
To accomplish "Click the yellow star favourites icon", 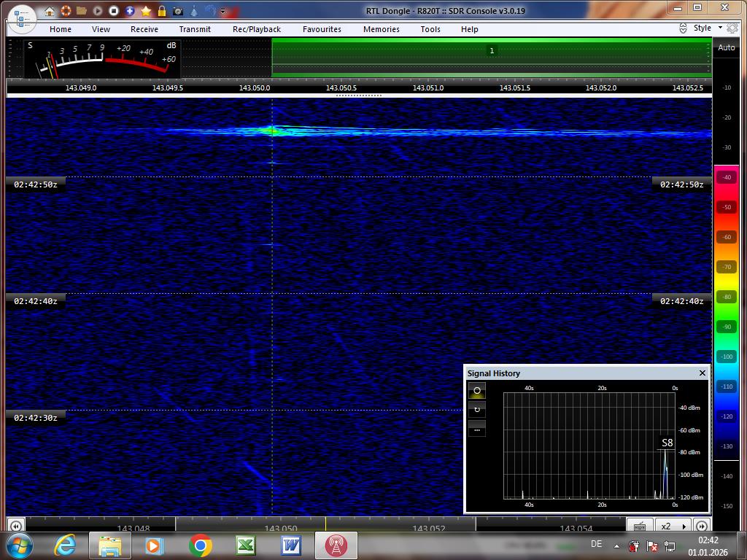I will point(146,10).
